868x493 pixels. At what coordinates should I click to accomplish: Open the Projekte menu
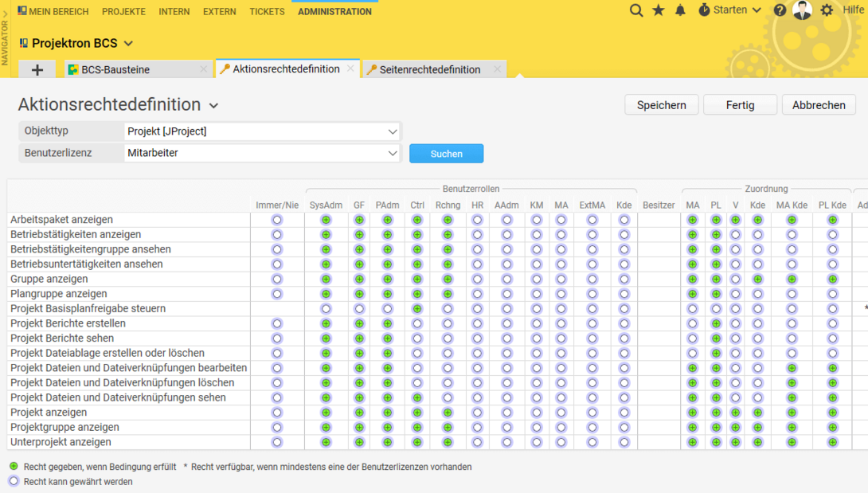pos(123,11)
